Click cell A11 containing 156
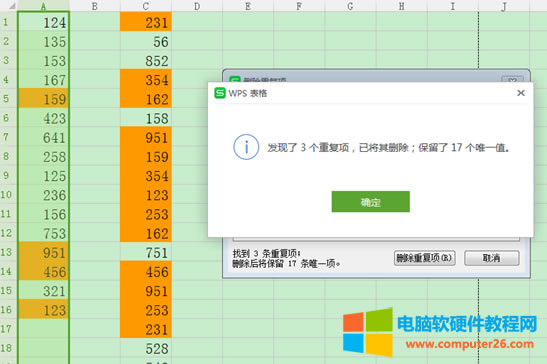This screenshot has height=364, width=547. coord(44,214)
